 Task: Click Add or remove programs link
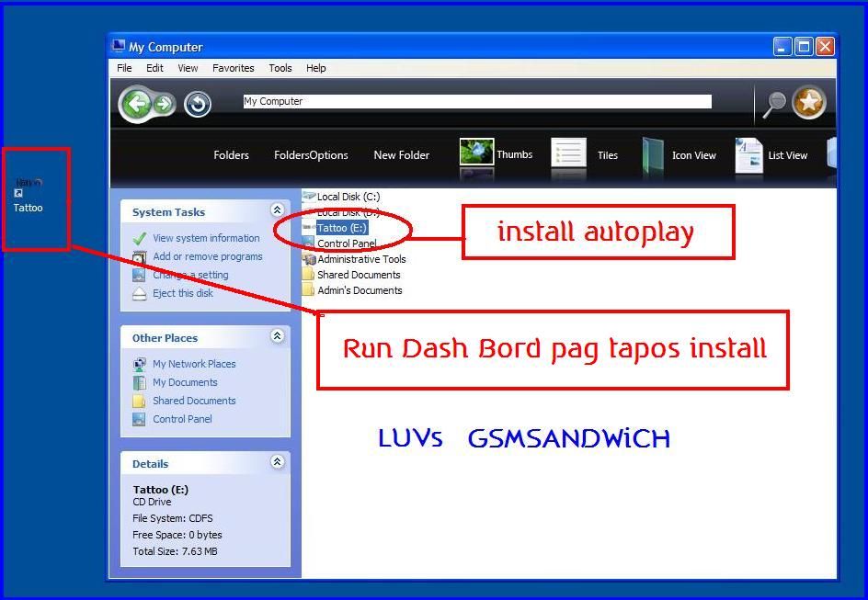(207, 256)
